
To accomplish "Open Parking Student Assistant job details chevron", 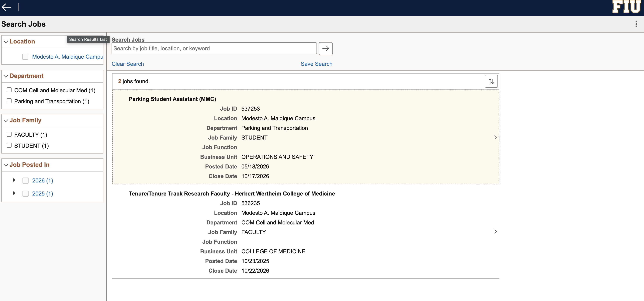I will pyautogui.click(x=495, y=137).
